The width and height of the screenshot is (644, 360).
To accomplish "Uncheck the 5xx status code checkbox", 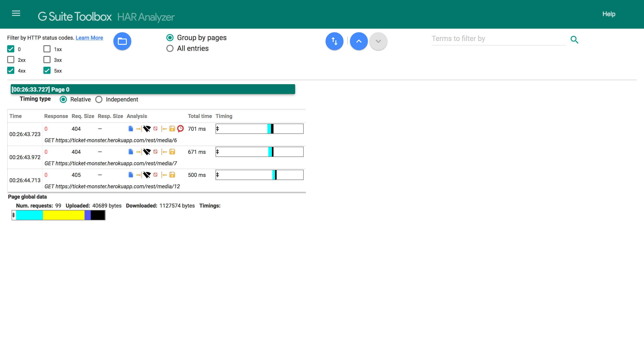I will tap(47, 71).
